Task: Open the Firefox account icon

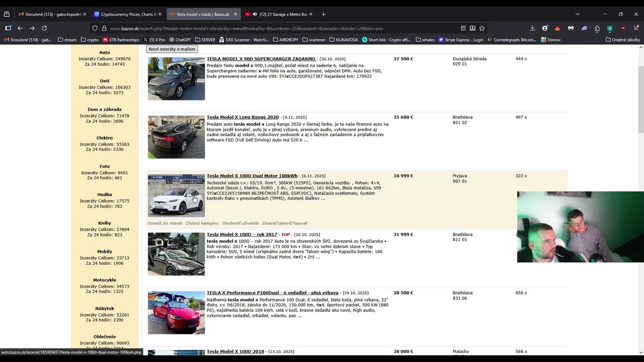Action: (x=545, y=28)
